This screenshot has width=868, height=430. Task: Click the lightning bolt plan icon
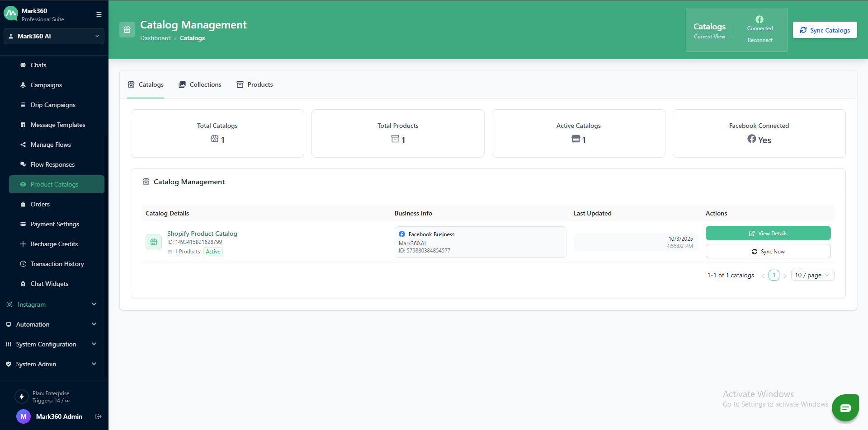pyautogui.click(x=22, y=397)
